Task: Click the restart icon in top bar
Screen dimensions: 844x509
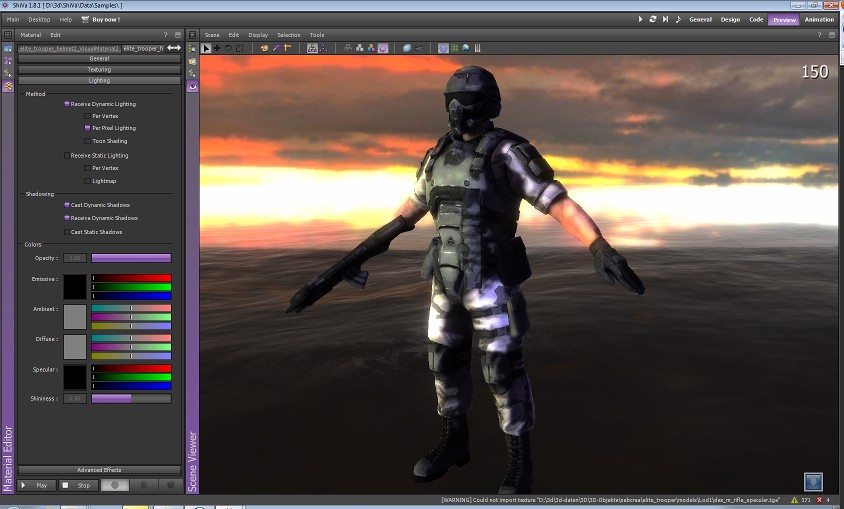Action: click(x=652, y=19)
